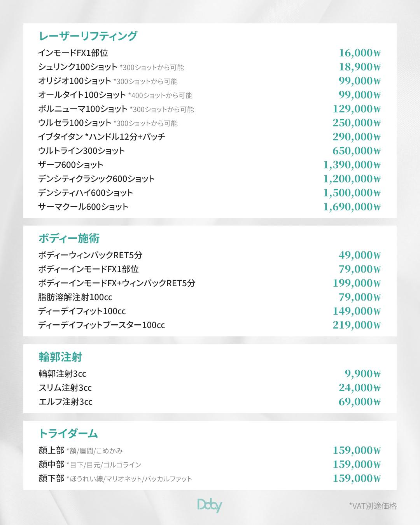The image size is (420, 525).
Task: Select ディーデイフィットブースター100cc treatment
Action: [x=101, y=325]
